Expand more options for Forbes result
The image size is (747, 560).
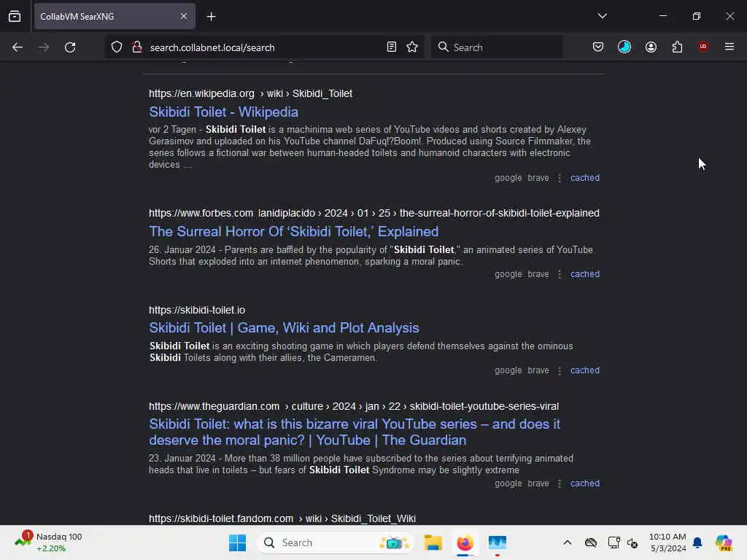click(x=560, y=274)
